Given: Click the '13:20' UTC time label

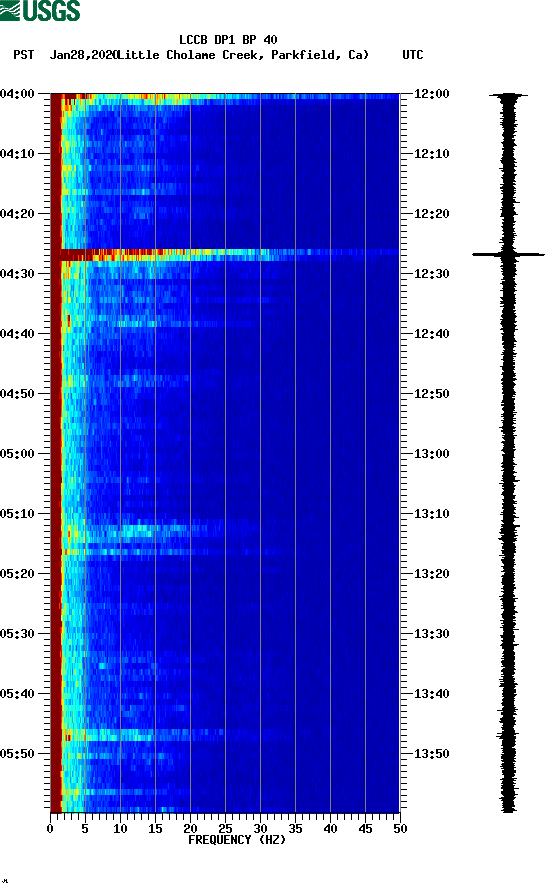Looking at the screenshot, I should [432, 573].
